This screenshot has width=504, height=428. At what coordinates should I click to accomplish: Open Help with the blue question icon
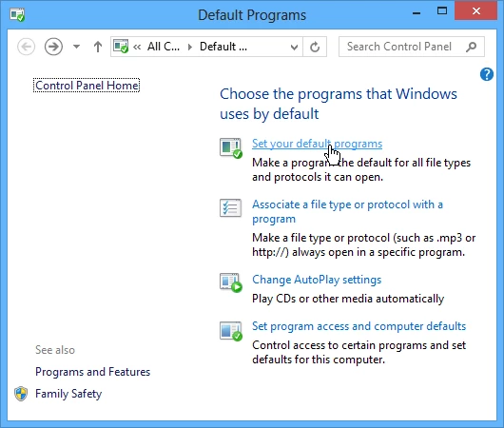coord(487,74)
